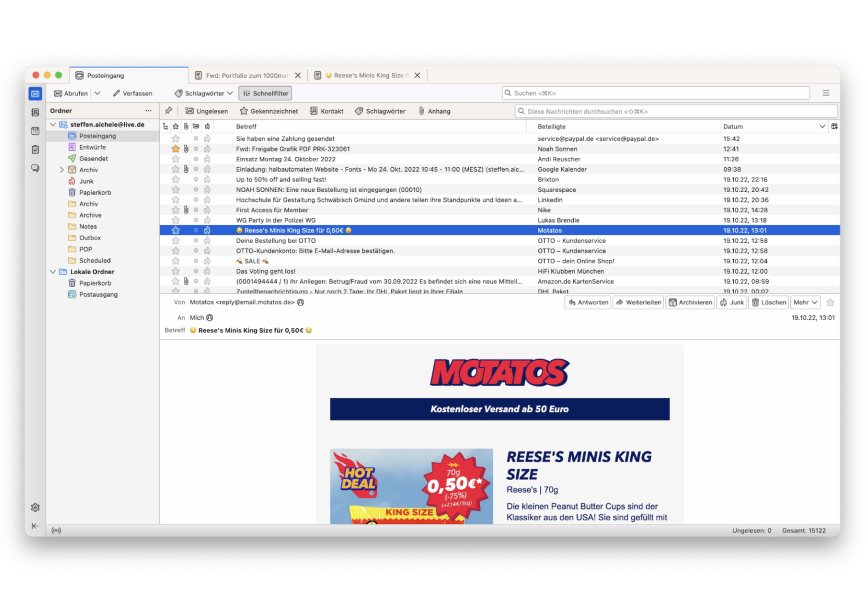Toggle the Schnellfilter bar button
The height and width of the screenshot is (599, 868).
click(265, 93)
